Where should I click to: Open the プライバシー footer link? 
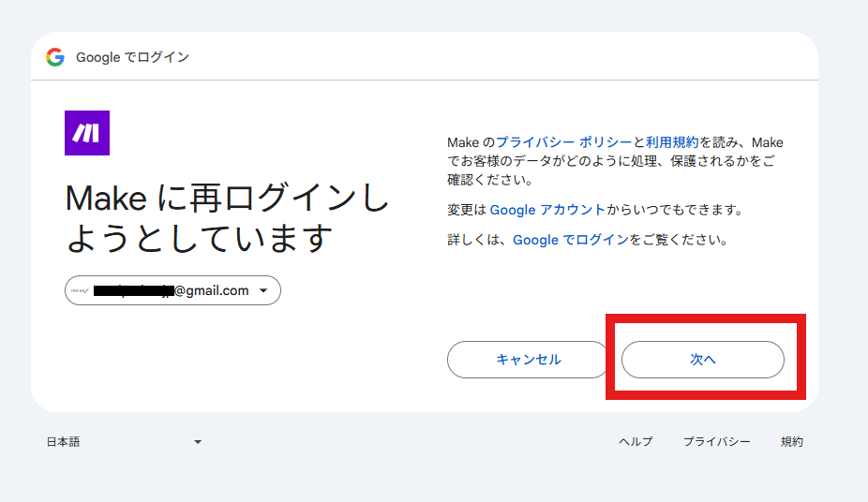point(717,442)
